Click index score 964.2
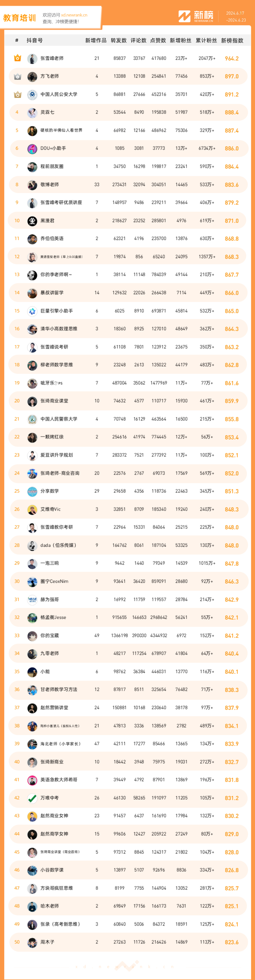Viewport: 255px width, 980px height. coord(232,59)
